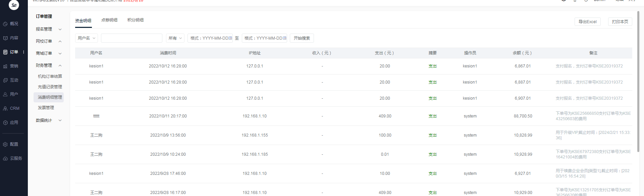Click username tttttt in the table
The width and height of the screenshot is (644, 196).
coord(96,116)
